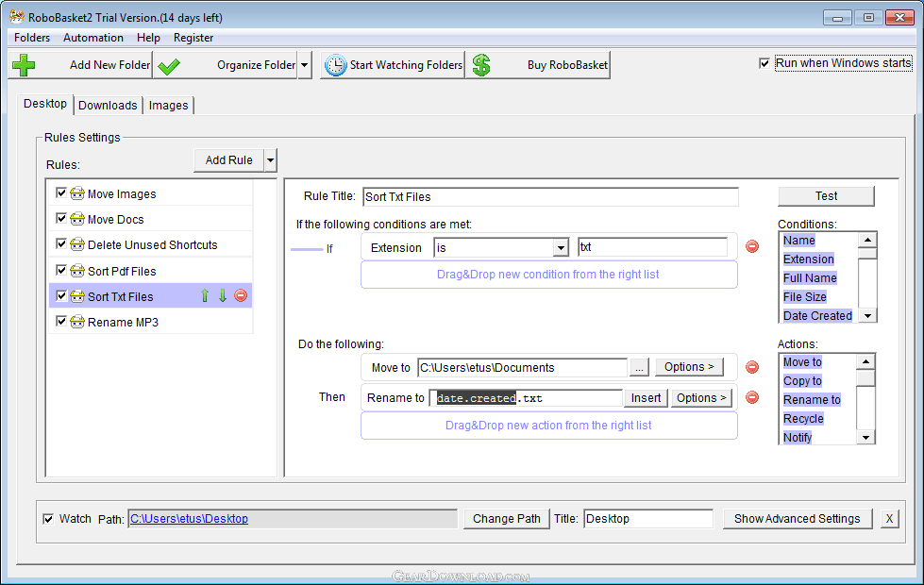The height and width of the screenshot is (585, 924).
Task: Click the robot icon next to Sort Pdf Files
Action: [77, 271]
